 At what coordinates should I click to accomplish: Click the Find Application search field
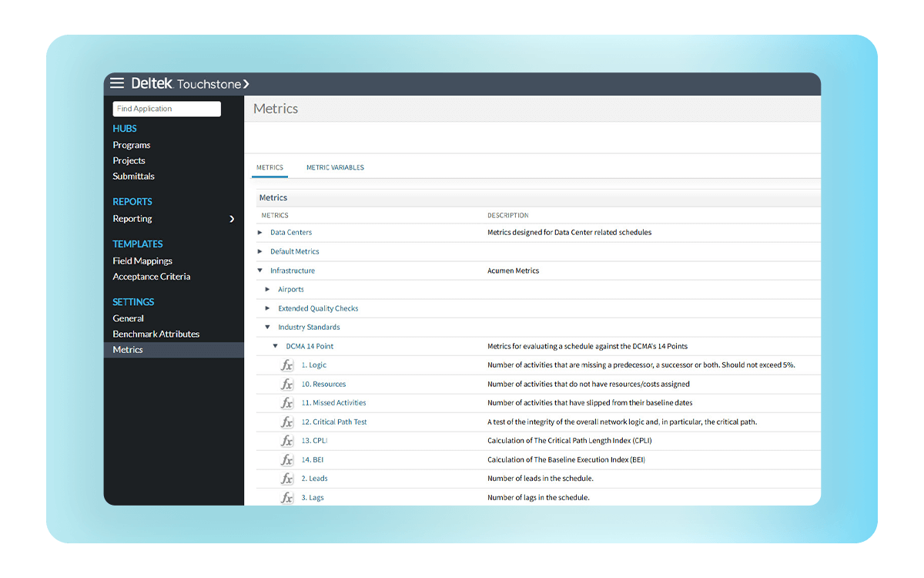pyautogui.click(x=166, y=109)
